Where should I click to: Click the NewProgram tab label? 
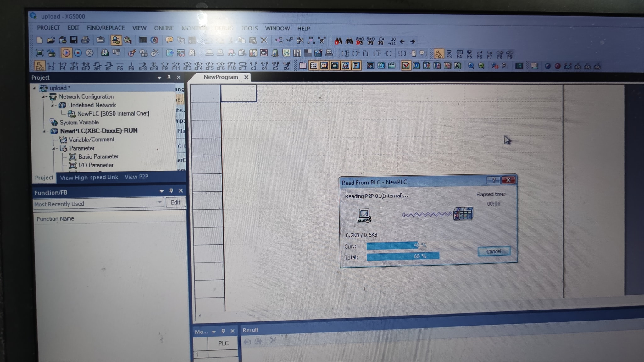[x=221, y=76]
